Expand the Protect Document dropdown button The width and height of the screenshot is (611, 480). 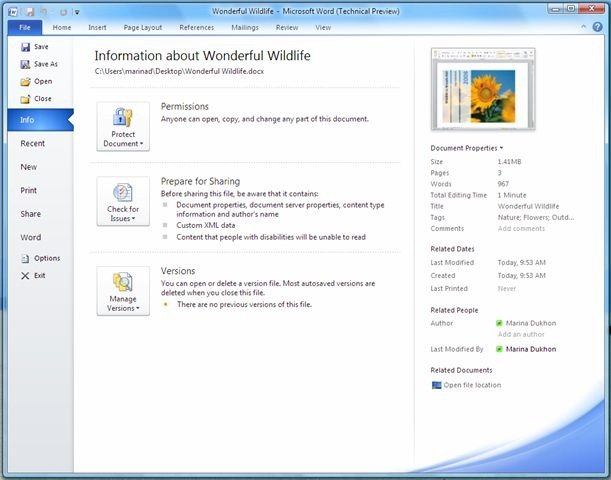(x=123, y=126)
